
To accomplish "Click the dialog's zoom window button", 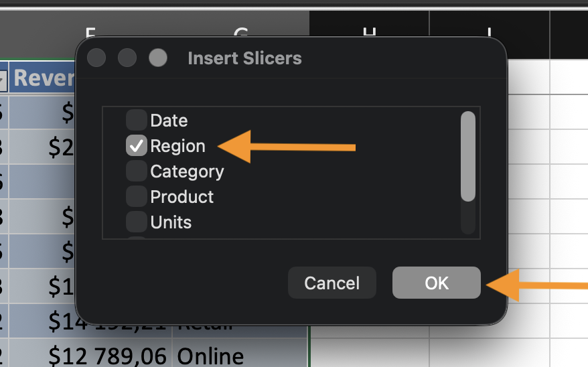I will click(x=158, y=58).
